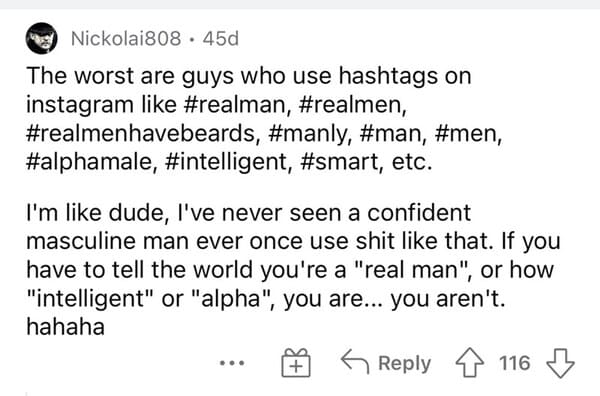600x396 pixels.
Task: Click the #smart hashtag text
Action: [x=339, y=162]
